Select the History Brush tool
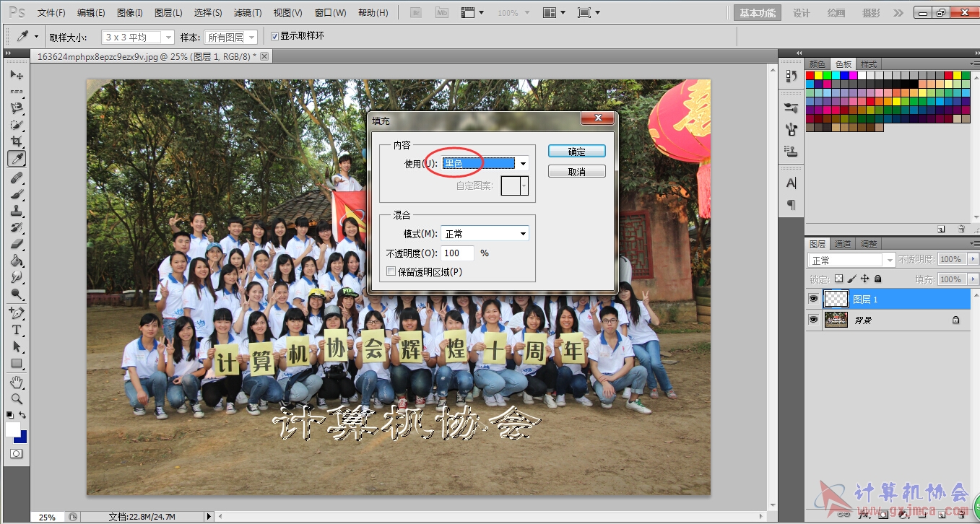The width and height of the screenshot is (980, 524). pos(17,227)
